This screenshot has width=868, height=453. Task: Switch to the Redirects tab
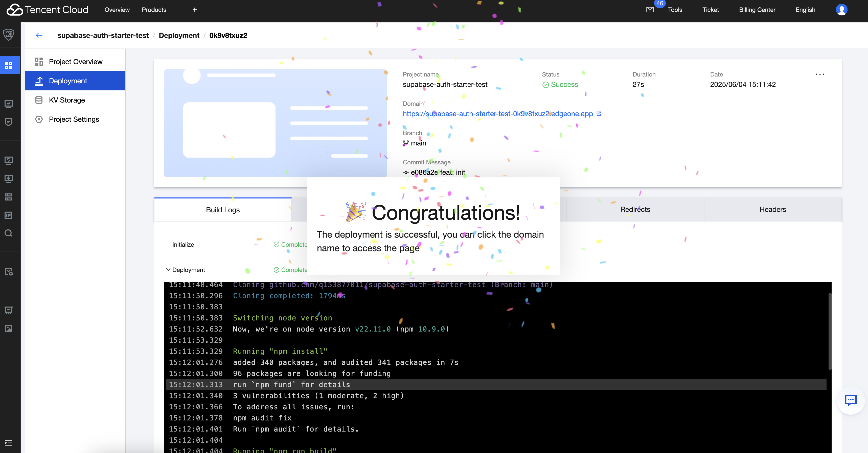pos(635,209)
